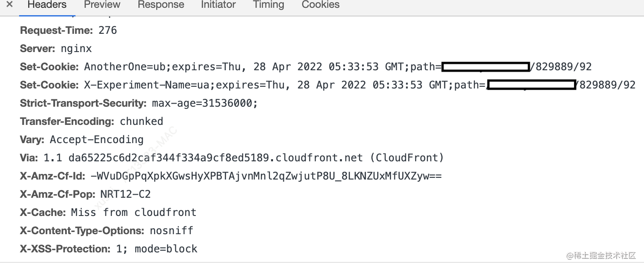Viewport: 644px width, 268px height.
Task: Open the Cookies tab
Action: click(x=321, y=5)
